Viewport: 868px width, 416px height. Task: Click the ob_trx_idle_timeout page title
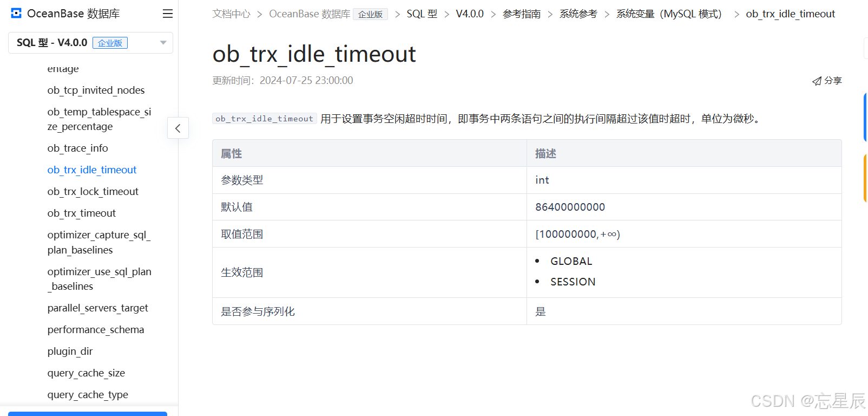[314, 54]
